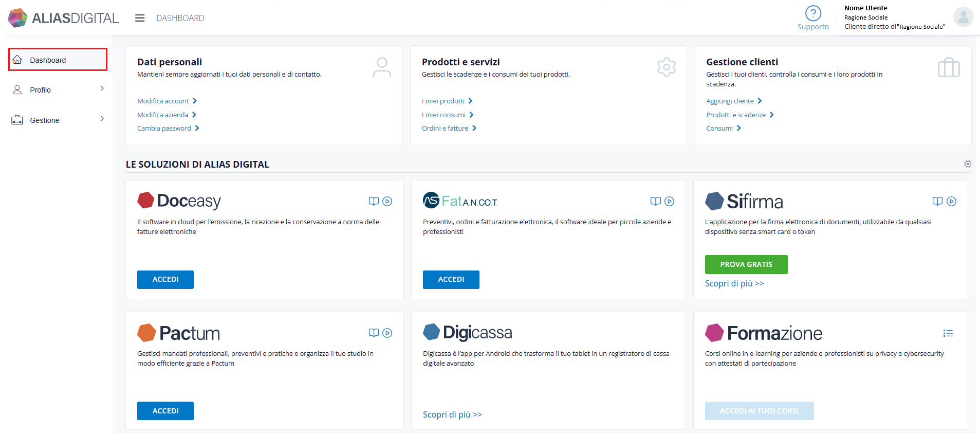Play the Fat A.N.CO.T. video tutorial
Image resolution: width=980 pixels, height=433 pixels.
(x=669, y=201)
